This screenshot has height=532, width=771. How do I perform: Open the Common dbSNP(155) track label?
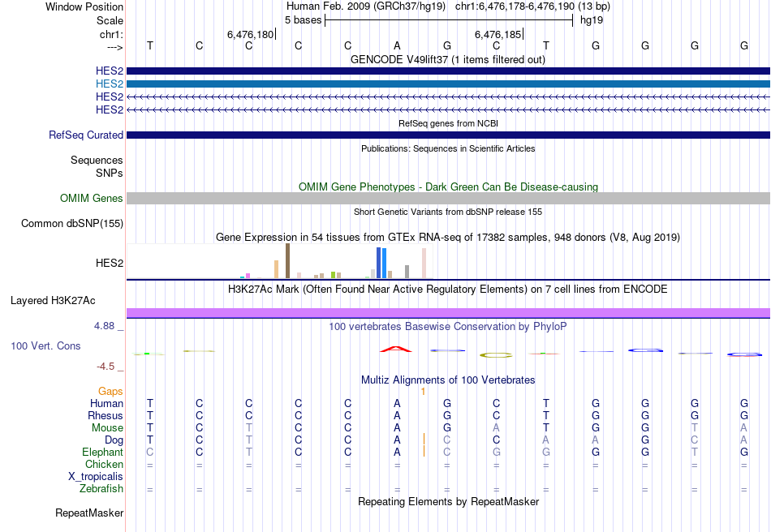[72, 224]
